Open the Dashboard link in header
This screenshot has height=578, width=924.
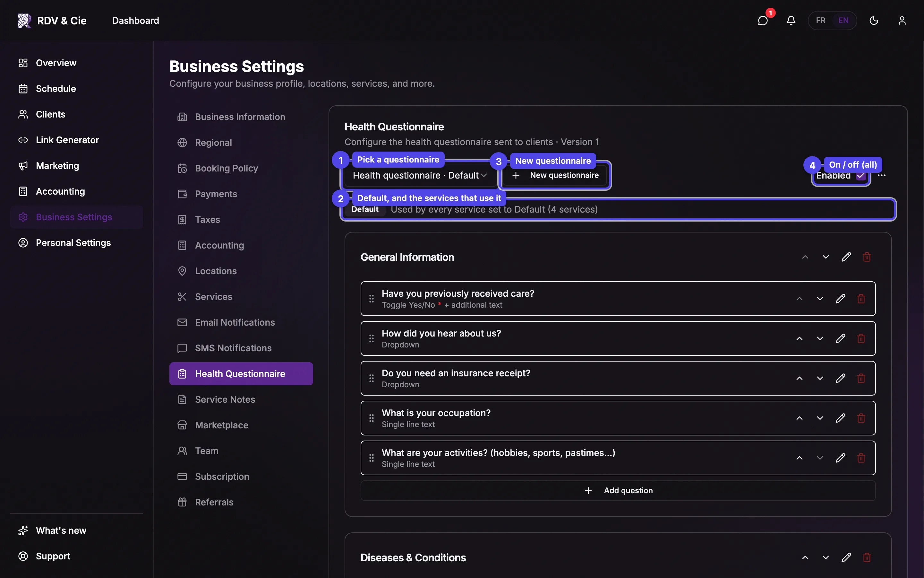coord(135,20)
